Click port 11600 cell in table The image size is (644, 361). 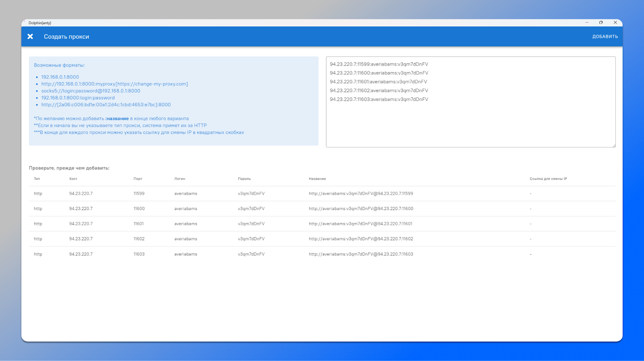[139, 208]
